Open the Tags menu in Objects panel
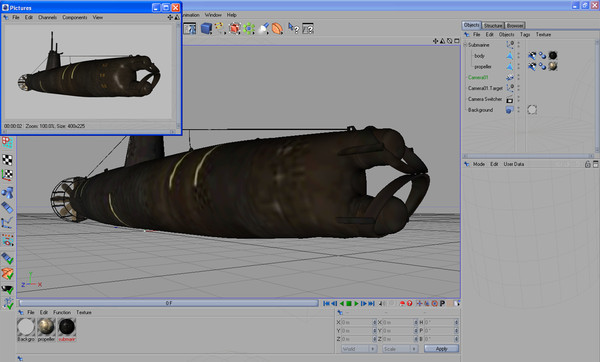Screen dimensions: 600x362 525,34
